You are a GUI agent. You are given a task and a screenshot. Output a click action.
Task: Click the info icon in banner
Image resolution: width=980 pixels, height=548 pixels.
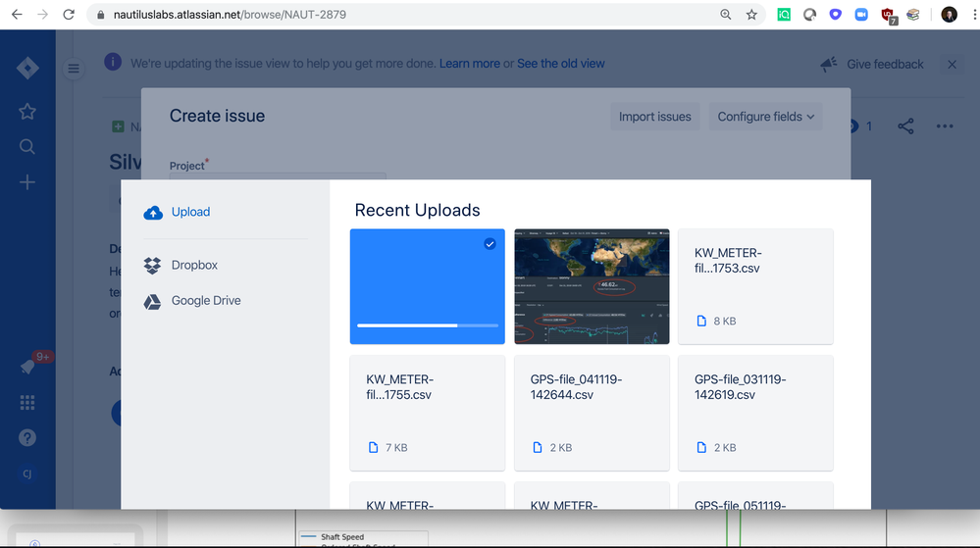pos(113,63)
